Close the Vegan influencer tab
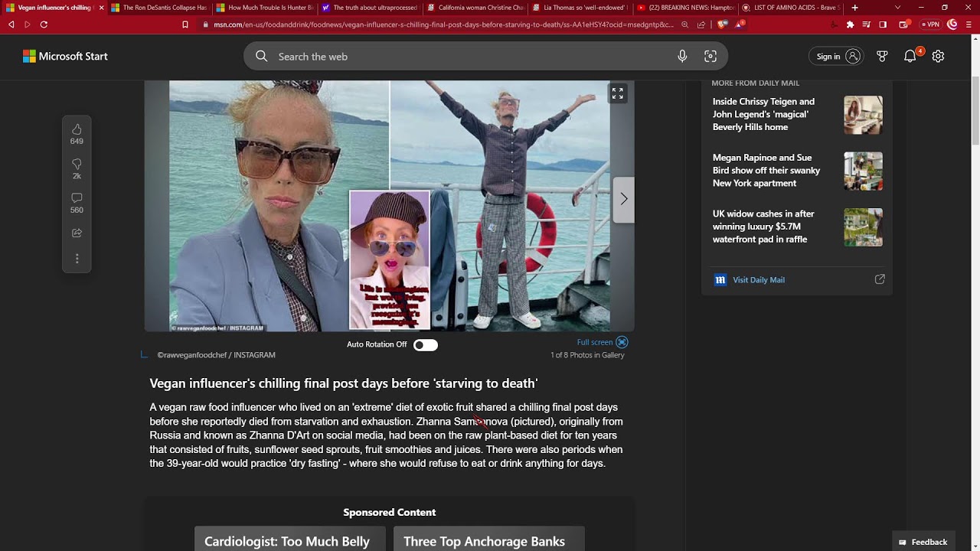Screen dimensions: 980x551 click(x=101, y=8)
